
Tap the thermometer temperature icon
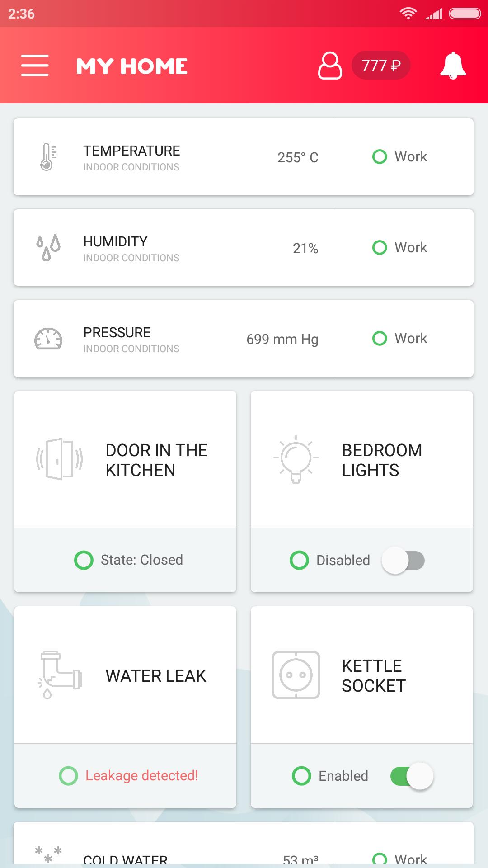click(x=47, y=157)
